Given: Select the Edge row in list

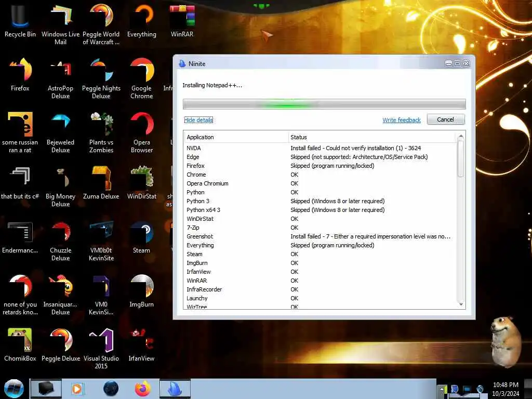Looking at the screenshot, I should pos(320,157).
